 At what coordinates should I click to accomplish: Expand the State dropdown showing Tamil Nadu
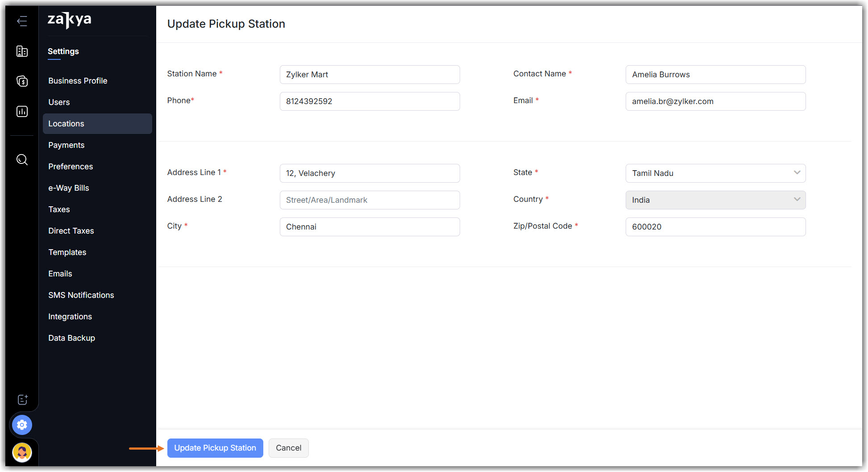point(715,173)
